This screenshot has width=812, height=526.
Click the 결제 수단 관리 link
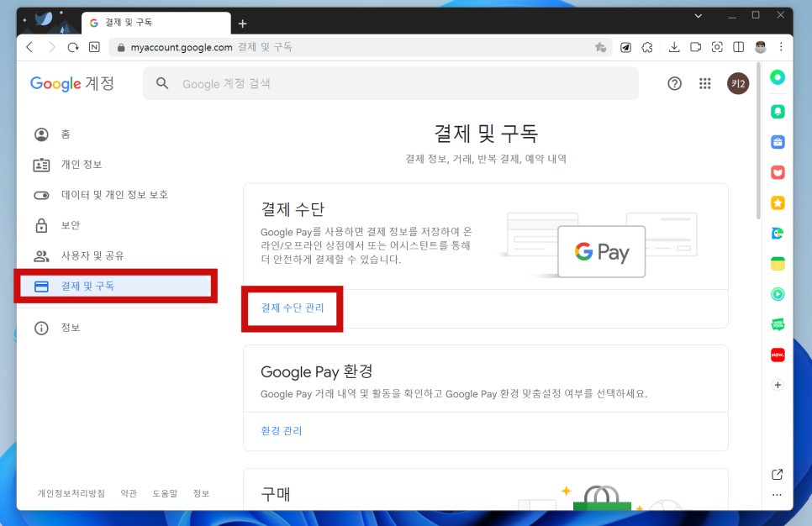pos(292,308)
